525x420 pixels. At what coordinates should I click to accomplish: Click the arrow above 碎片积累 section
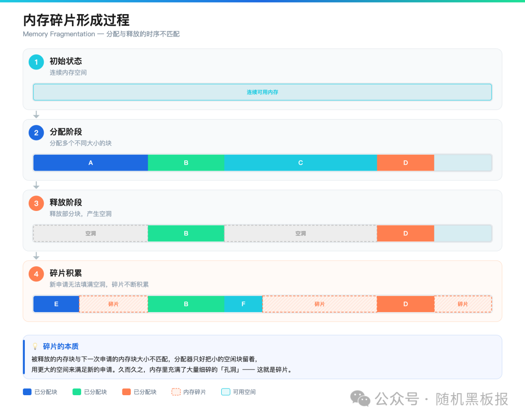point(36,255)
